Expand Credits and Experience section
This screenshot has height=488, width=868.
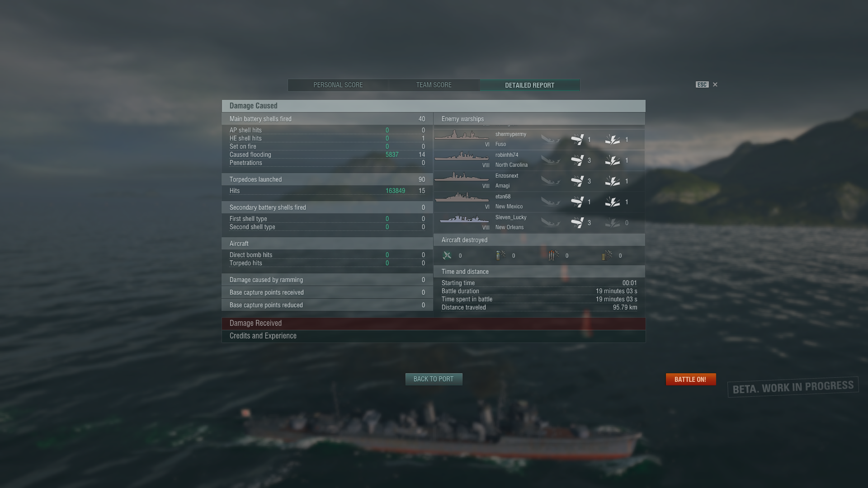click(x=434, y=336)
